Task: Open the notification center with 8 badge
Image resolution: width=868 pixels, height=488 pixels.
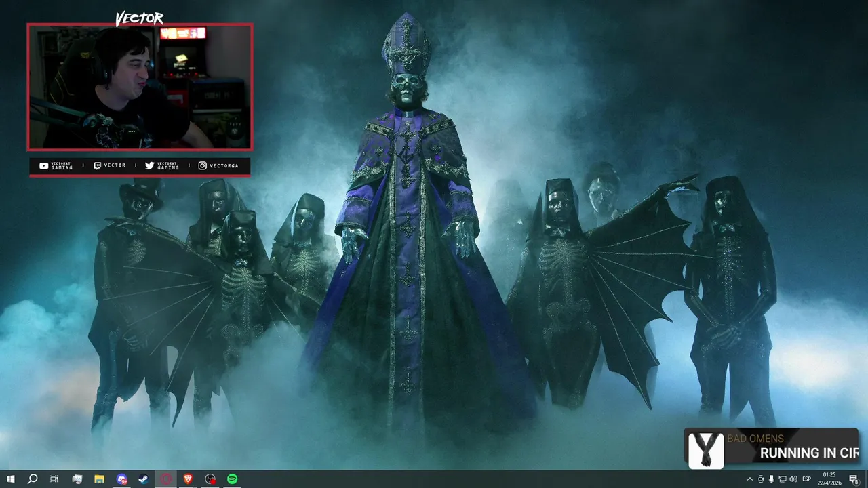Action: point(854,479)
